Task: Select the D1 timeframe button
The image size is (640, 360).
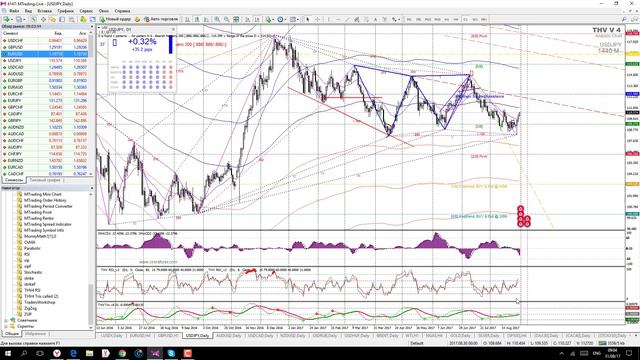Action: click(465, 19)
